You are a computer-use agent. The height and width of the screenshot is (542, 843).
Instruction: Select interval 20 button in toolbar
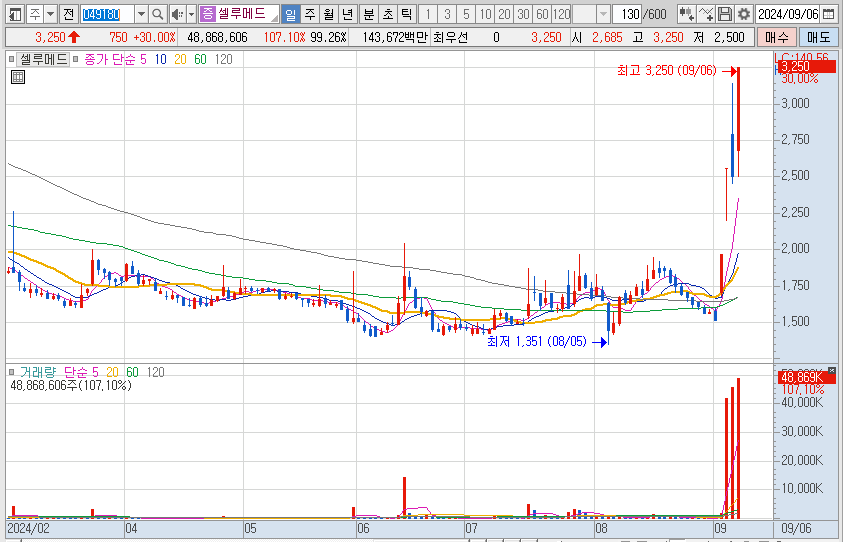tap(504, 14)
